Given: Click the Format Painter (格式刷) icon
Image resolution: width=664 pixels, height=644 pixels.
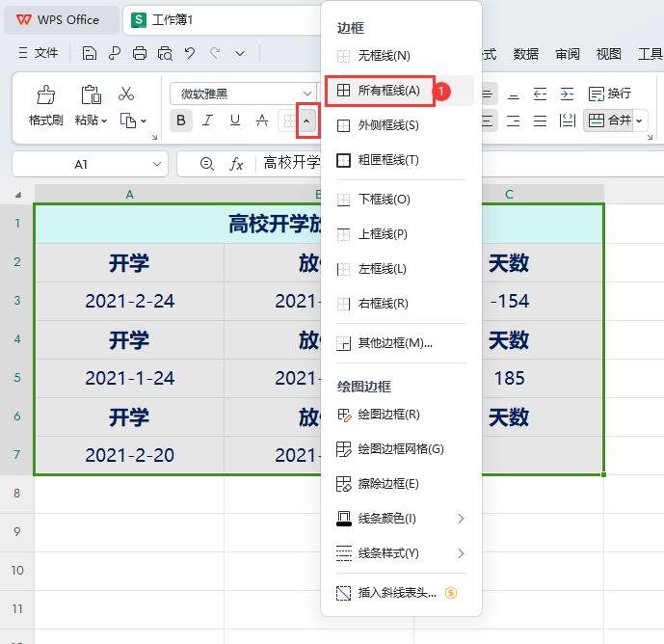Looking at the screenshot, I should coord(45,94).
